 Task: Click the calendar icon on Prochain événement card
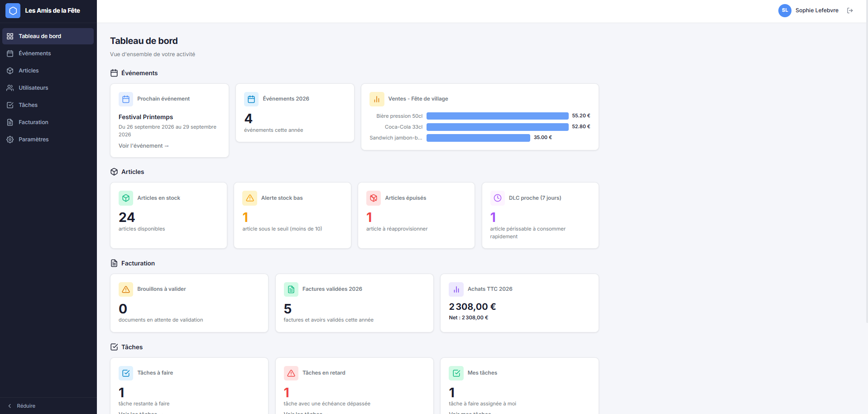[126, 99]
